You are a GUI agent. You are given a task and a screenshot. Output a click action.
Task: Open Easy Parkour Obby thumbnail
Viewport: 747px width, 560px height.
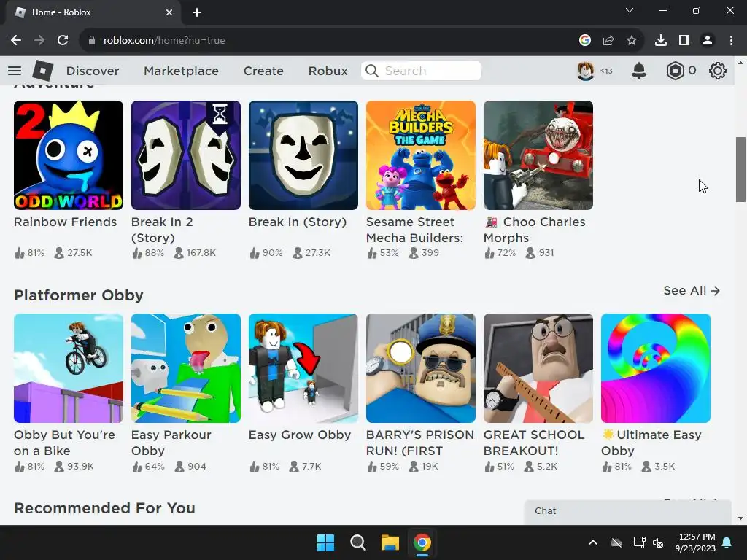pos(186,368)
